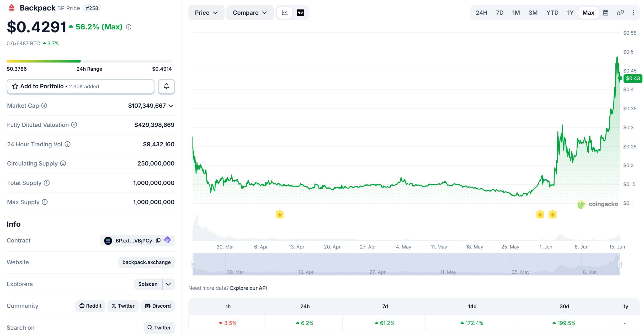Click the #258 rank badge
Viewport: 644px width, 336px height.
pyautogui.click(x=92, y=8)
